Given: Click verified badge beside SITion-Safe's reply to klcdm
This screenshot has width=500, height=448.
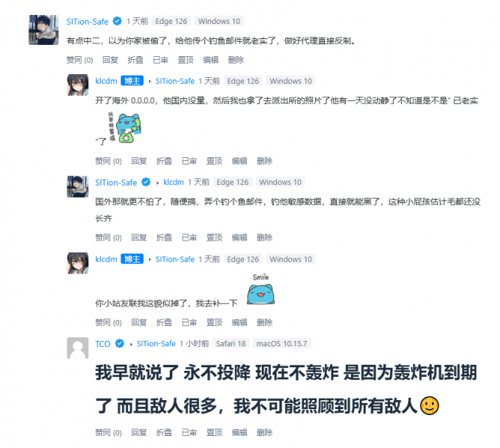Looking at the screenshot, I should click(x=146, y=182).
